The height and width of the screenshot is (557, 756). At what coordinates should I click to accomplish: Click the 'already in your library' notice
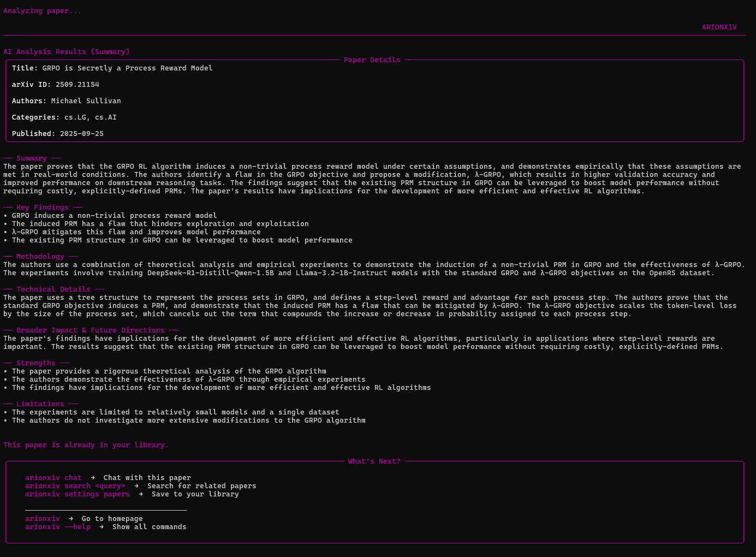86,445
